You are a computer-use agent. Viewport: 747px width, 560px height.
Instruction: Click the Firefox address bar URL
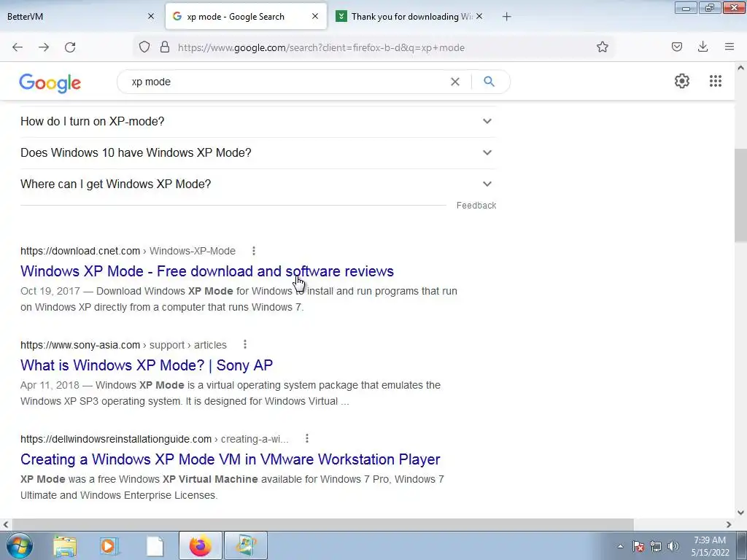coord(321,47)
